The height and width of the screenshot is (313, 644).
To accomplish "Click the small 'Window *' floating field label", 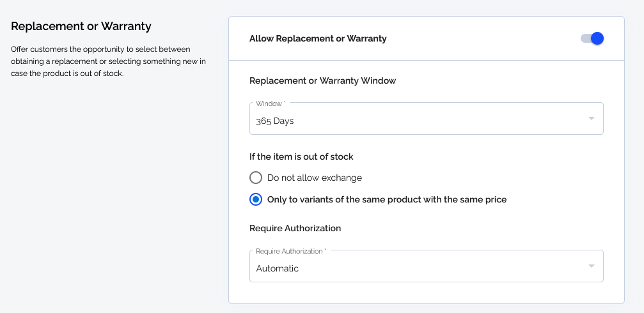I will (271, 103).
